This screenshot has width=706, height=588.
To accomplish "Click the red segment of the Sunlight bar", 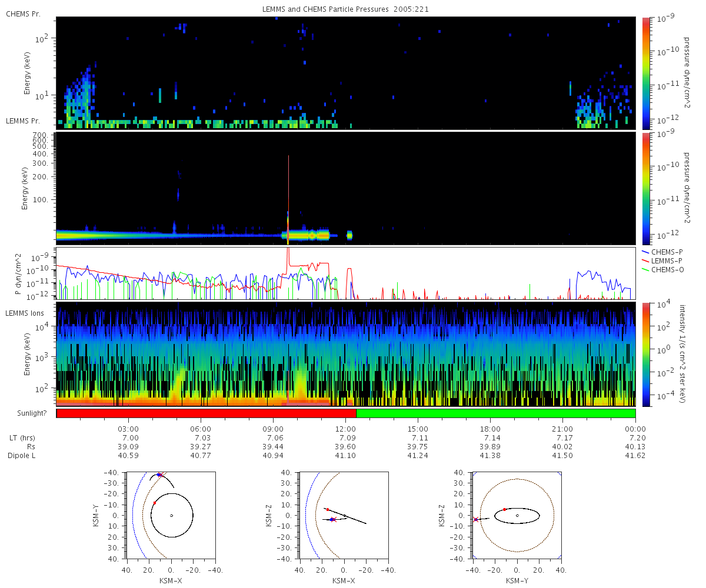I will [x=206, y=413].
